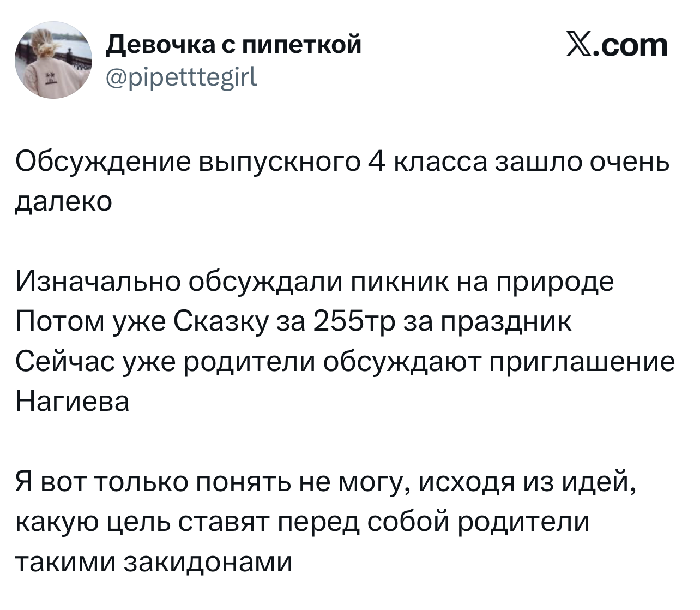Click the line starting with "Сейчас уже родители"
This screenshot has height=610, width=700.
(345, 361)
